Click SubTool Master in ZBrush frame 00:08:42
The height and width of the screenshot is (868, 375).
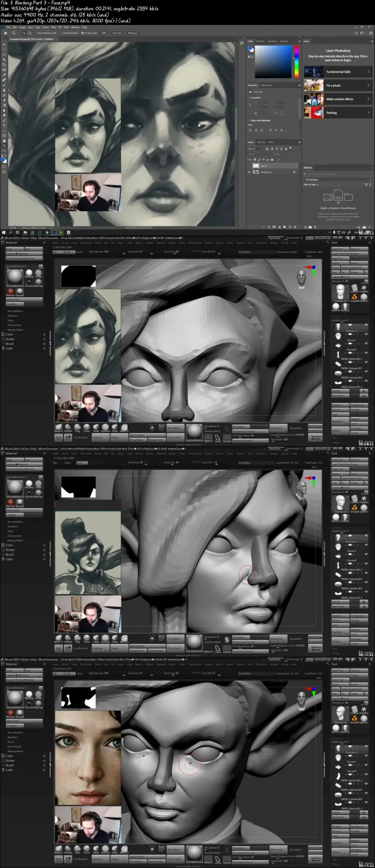coord(316,438)
